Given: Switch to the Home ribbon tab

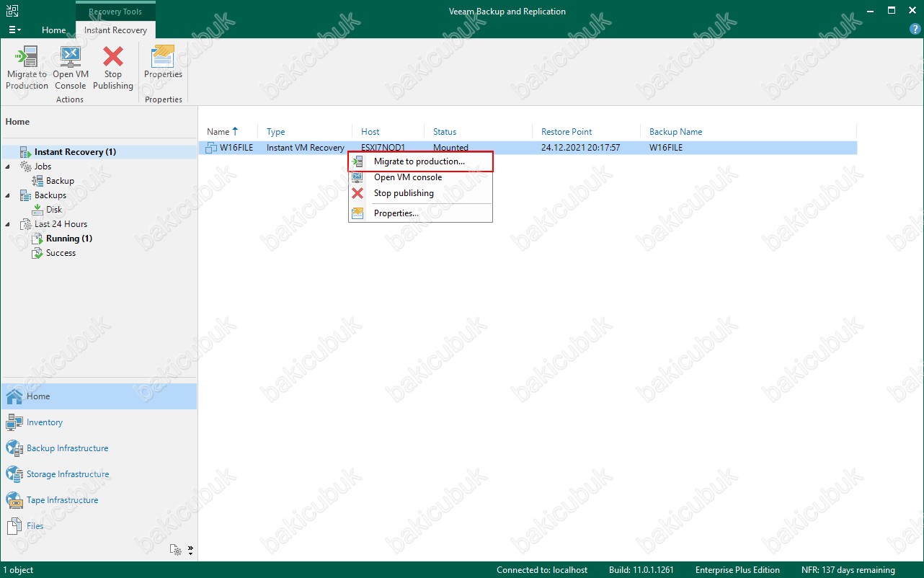Looking at the screenshot, I should pos(54,30).
